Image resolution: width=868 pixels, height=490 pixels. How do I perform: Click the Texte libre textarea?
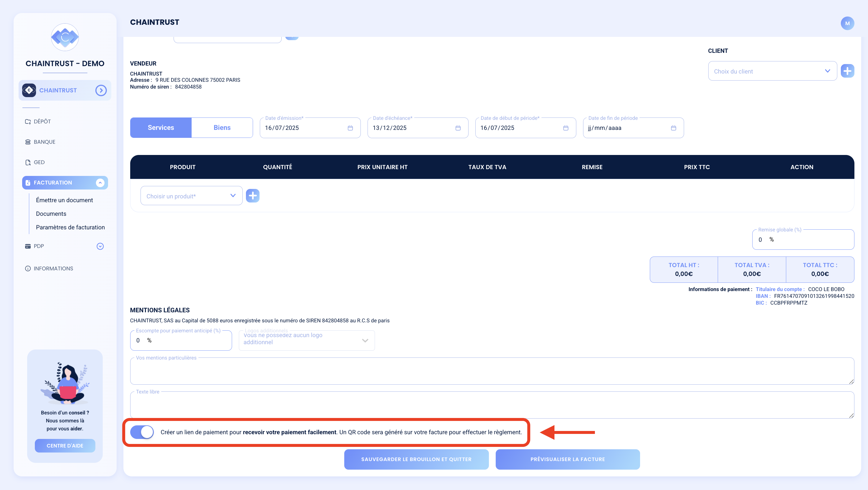tap(492, 405)
